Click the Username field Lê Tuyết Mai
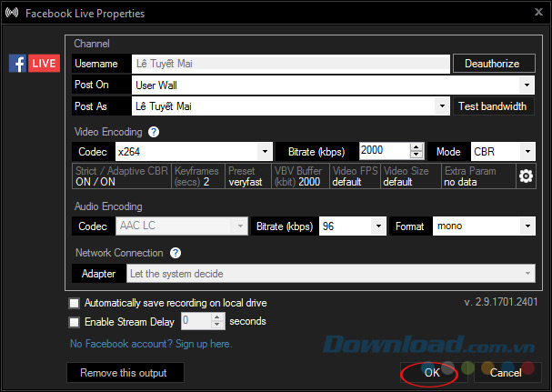552x392 pixels. click(291, 64)
